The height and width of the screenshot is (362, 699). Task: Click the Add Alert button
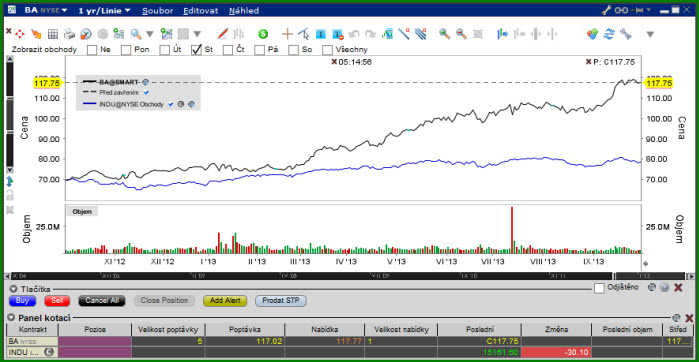[x=225, y=300]
